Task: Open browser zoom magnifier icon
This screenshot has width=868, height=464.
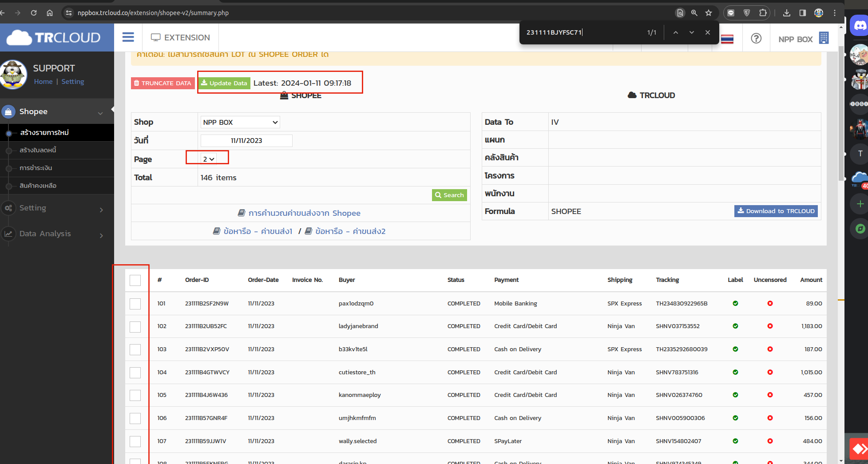Action: 694,13
